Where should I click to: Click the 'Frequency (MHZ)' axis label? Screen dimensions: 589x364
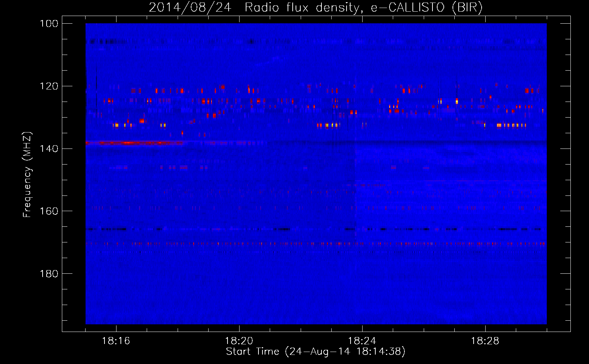point(27,175)
